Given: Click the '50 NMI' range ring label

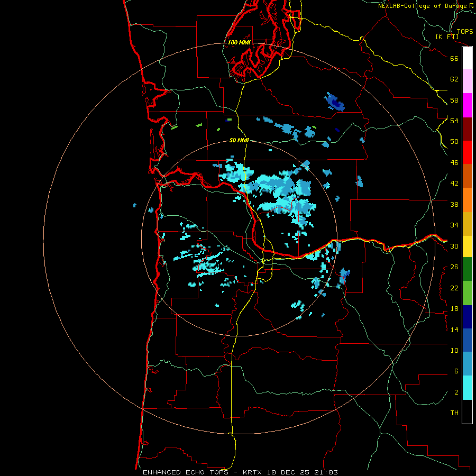Looking at the screenshot, I should pyautogui.click(x=239, y=140).
